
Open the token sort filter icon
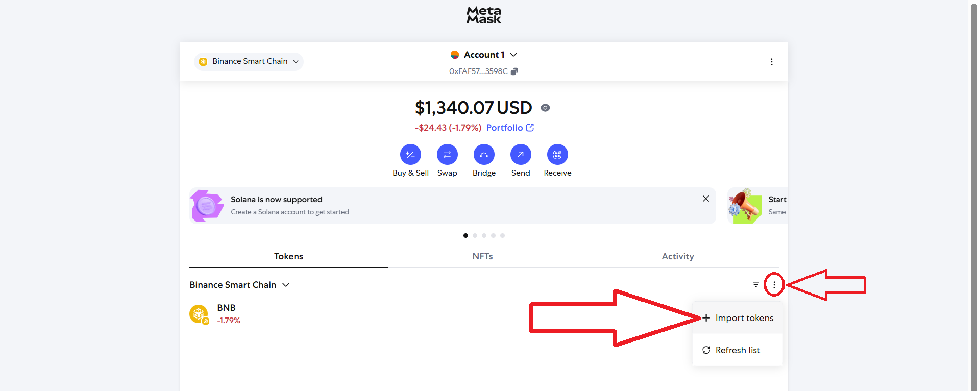click(x=756, y=285)
